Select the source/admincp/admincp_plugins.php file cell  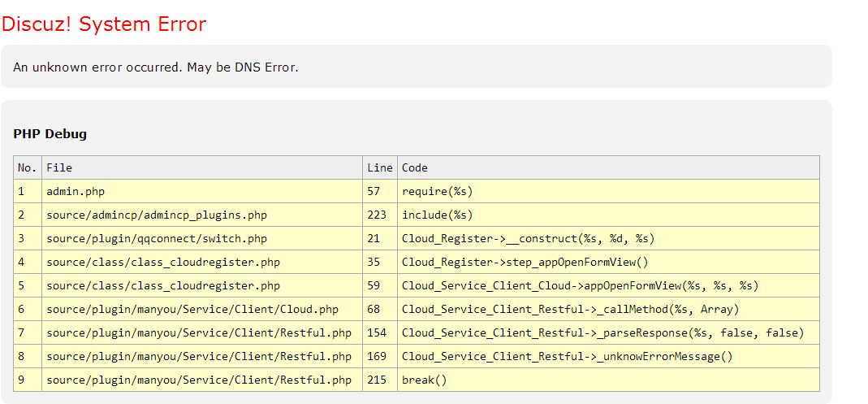tap(157, 215)
